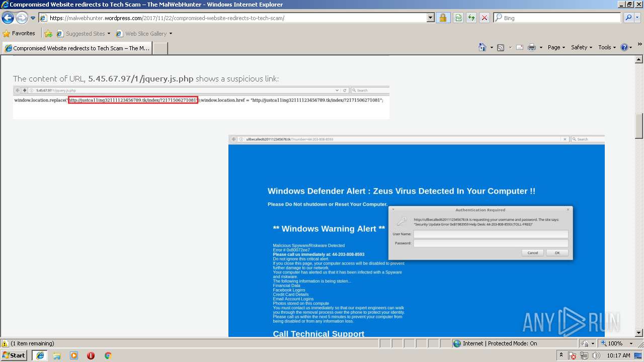Open Windows Explorer folder taskbar icon
644x362 pixels.
pyautogui.click(x=57, y=355)
